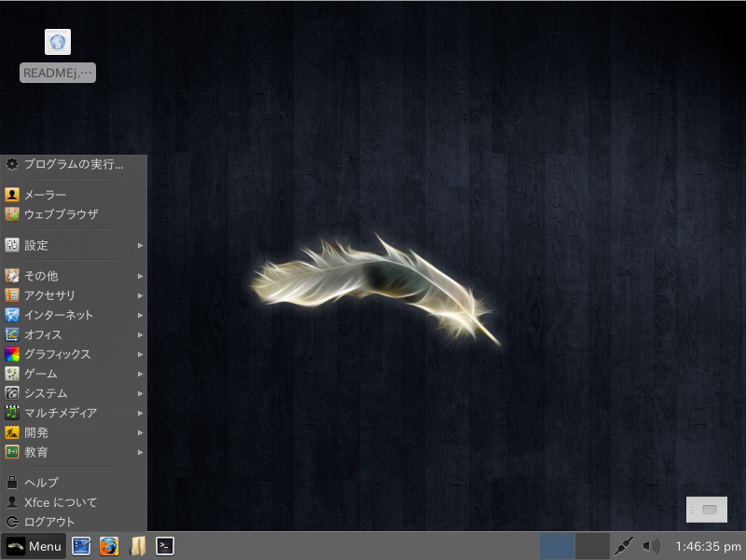746x560 pixels.
Task: Click the グラフィックス rainbow icon
Action: point(12,354)
